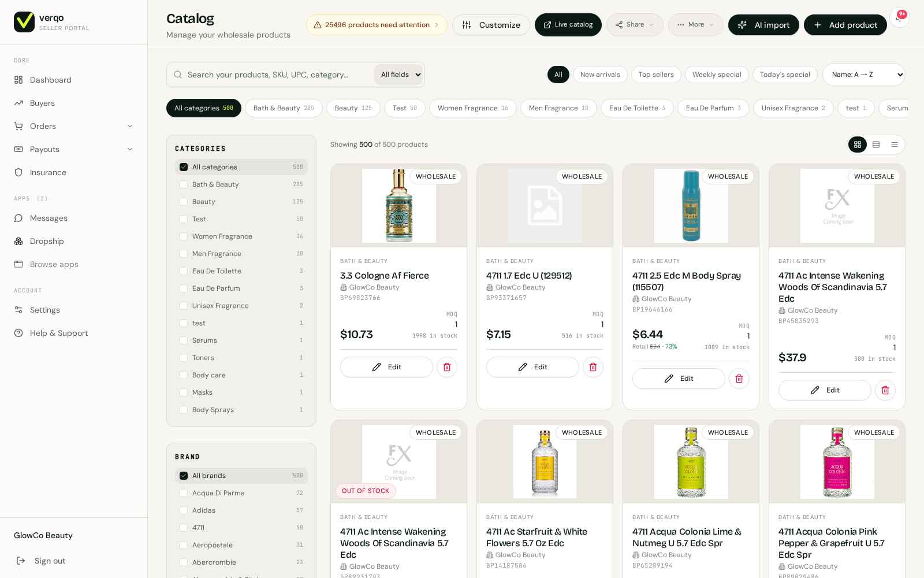Select Top sellers tab
Screen dimensions: 924x578
coord(656,75)
